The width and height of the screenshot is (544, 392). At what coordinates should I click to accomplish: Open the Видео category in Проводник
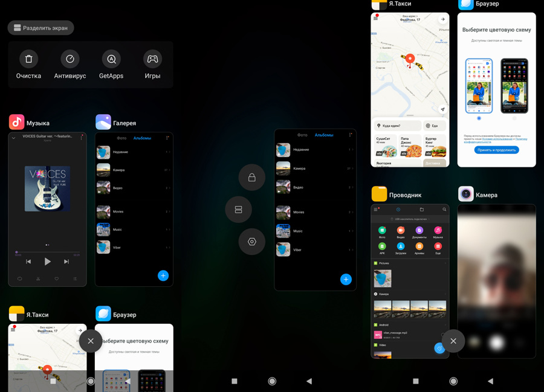pyautogui.click(x=401, y=232)
